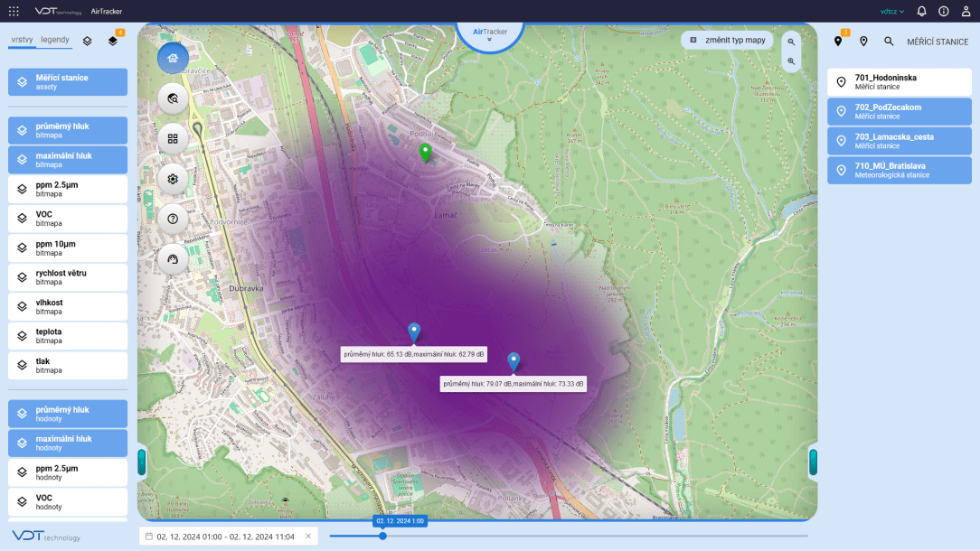Click the změnit typ mapy button
Screen dimensions: 980x551
coord(728,41)
